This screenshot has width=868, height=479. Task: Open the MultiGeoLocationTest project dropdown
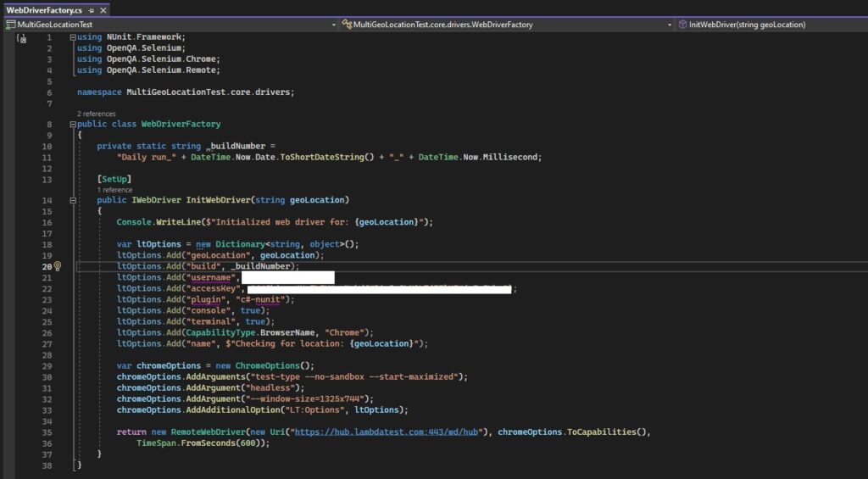(x=333, y=25)
